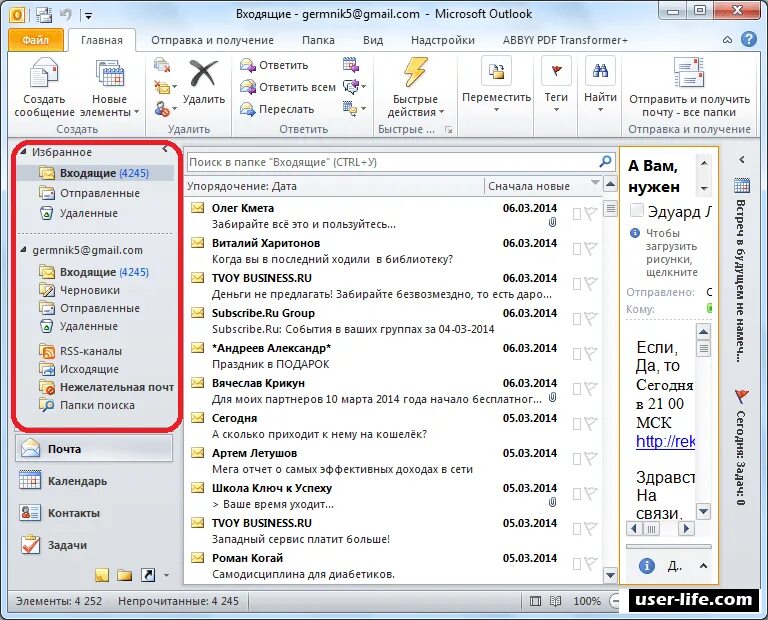The height and width of the screenshot is (620, 768).
Task: Click the Найти binoculars icon
Action: click(600, 72)
